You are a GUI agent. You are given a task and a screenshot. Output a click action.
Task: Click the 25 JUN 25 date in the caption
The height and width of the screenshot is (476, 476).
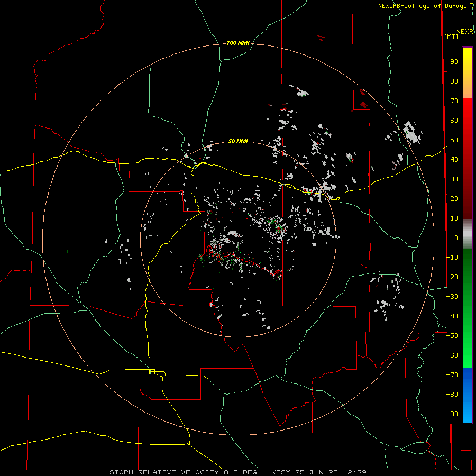[x=317, y=472]
